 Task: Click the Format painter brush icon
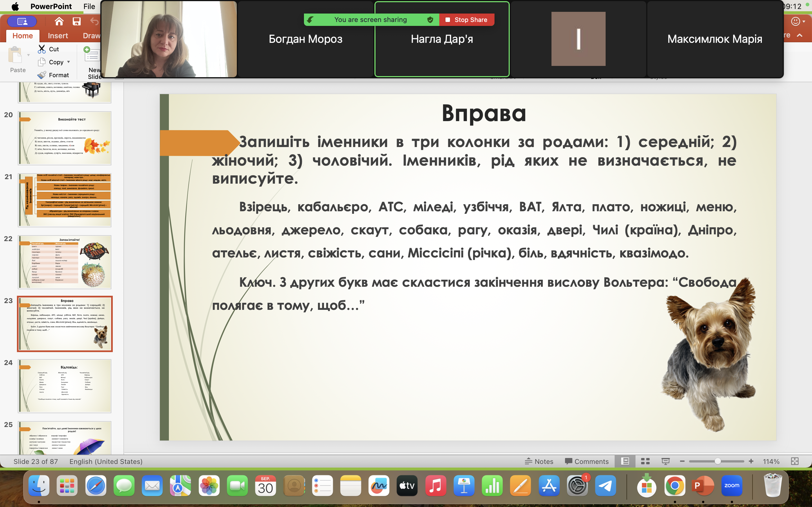(42, 75)
